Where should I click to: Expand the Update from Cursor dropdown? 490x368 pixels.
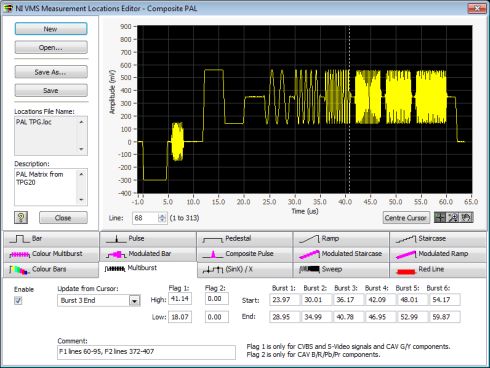134,301
